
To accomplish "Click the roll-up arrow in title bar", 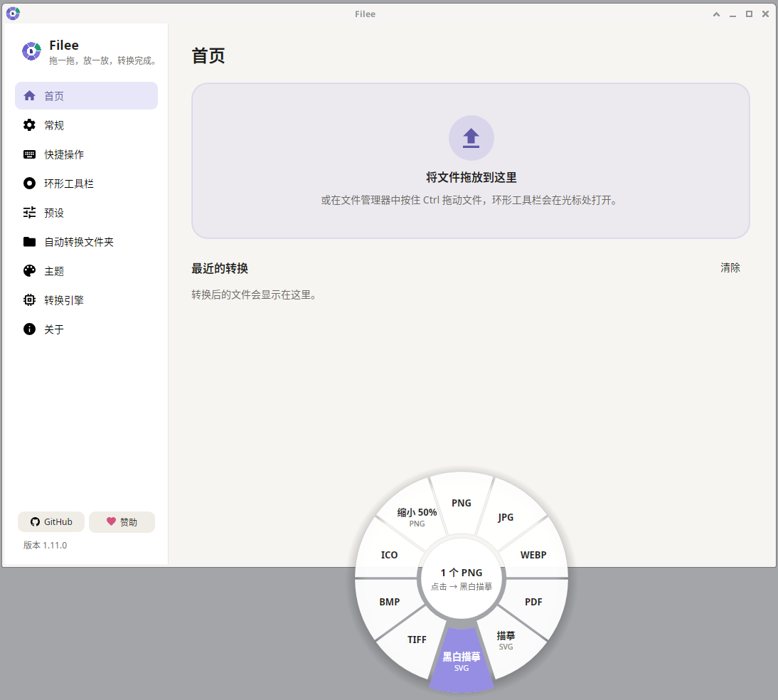I will [x=716, y=14].
